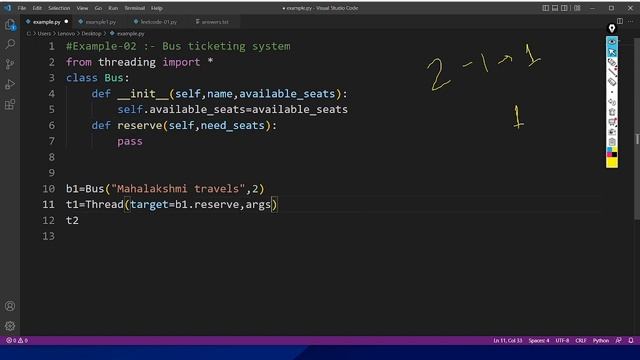Open the editor More Actions ellipsis
This screenshot has height=360, width=640.
631,21
